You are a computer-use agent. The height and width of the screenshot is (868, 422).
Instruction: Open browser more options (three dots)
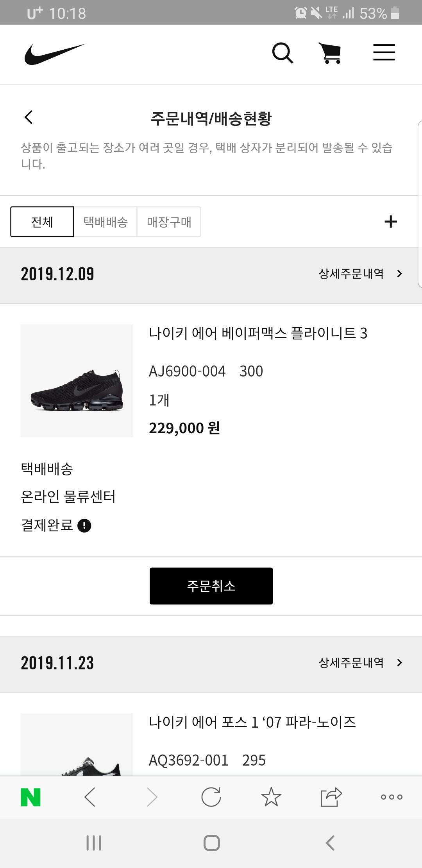coord(392,797)
